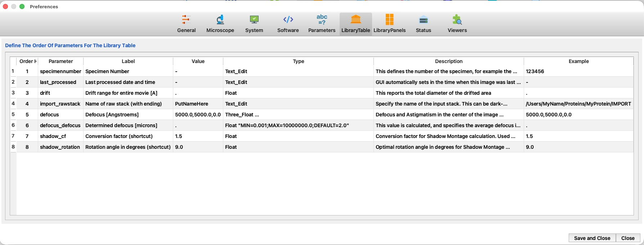Open the System preferences section
Screen dimensions: 644x245
[254, 24]
